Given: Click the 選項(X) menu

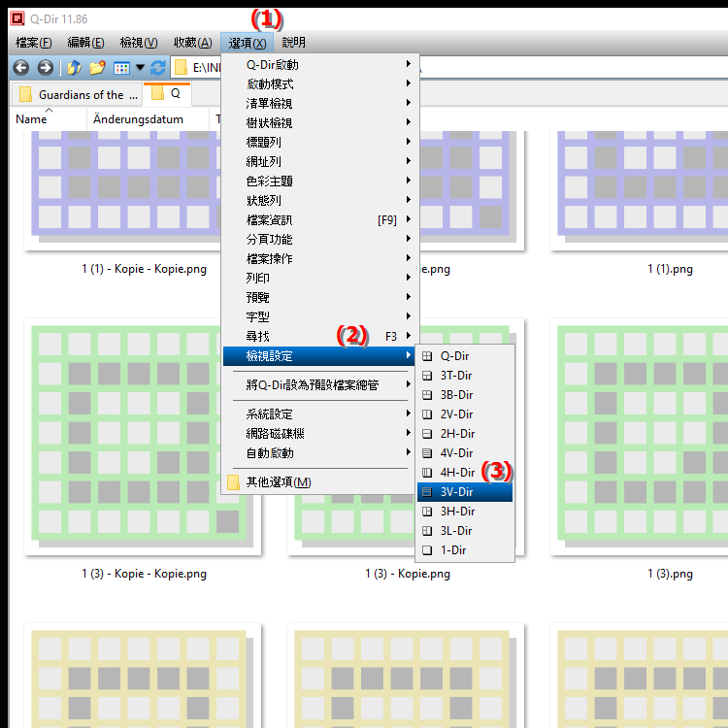Looking at the screenshot, I should click(x=247, y=43).
